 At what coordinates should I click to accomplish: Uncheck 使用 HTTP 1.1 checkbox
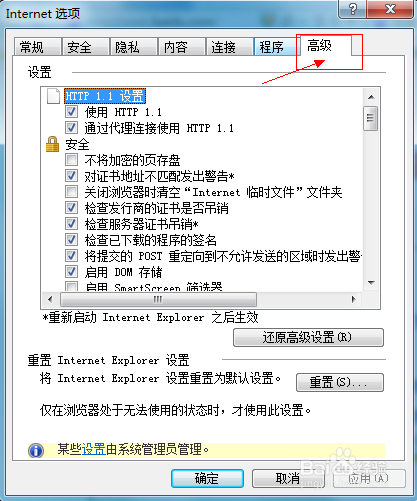click(71, 112)
